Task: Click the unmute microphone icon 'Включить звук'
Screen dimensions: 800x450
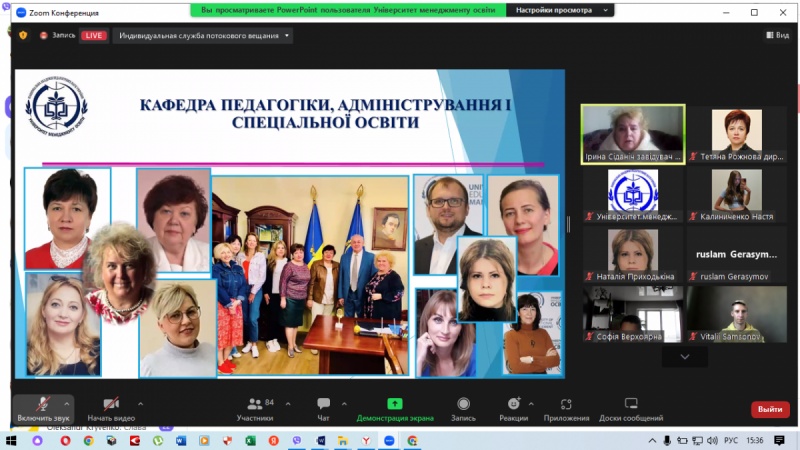Action: 43,404
